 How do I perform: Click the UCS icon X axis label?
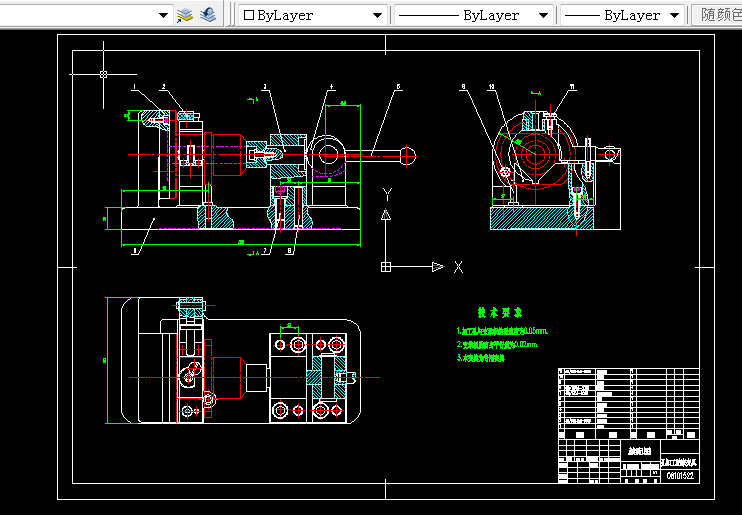(x=458, y=267)
